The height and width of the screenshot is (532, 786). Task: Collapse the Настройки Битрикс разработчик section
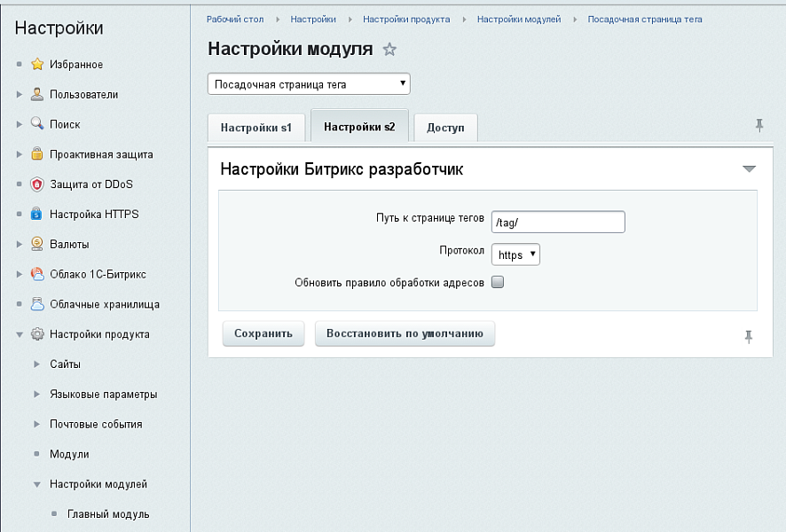click(750, 168)
